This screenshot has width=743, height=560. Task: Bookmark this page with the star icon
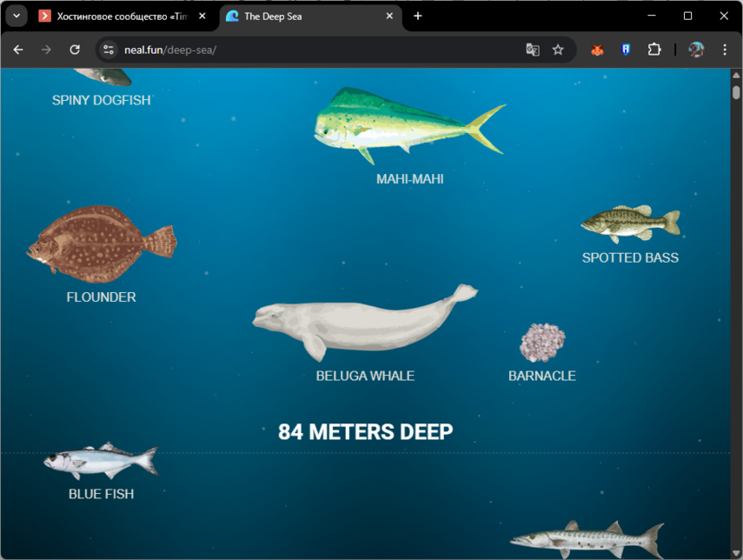click(558, 50)
